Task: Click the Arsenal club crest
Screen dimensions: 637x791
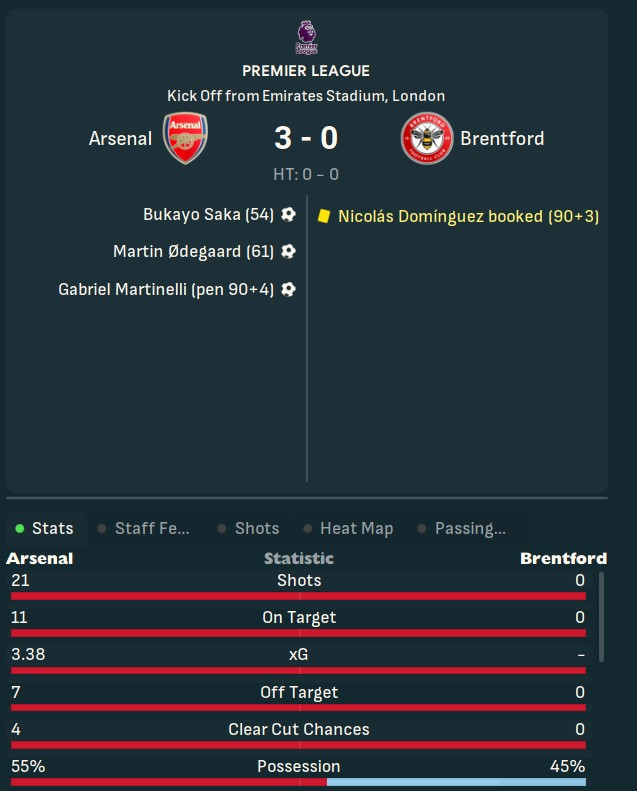Action: [x=185, y=138]
